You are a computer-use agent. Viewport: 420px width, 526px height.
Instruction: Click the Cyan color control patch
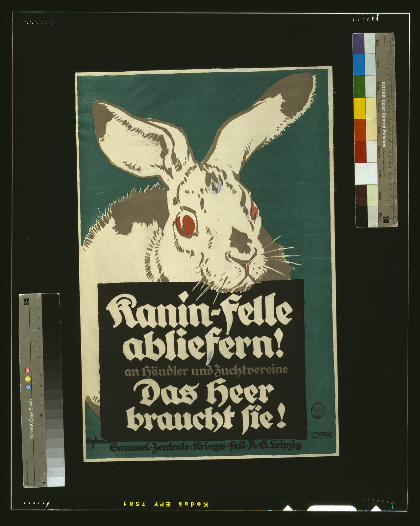(x=359, y=64)
